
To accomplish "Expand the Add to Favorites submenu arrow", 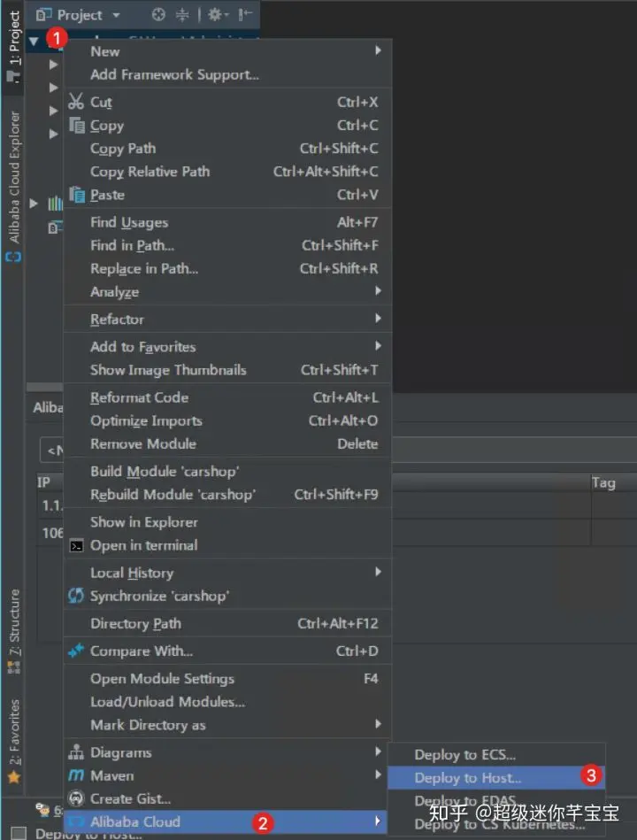I will 378,346.
